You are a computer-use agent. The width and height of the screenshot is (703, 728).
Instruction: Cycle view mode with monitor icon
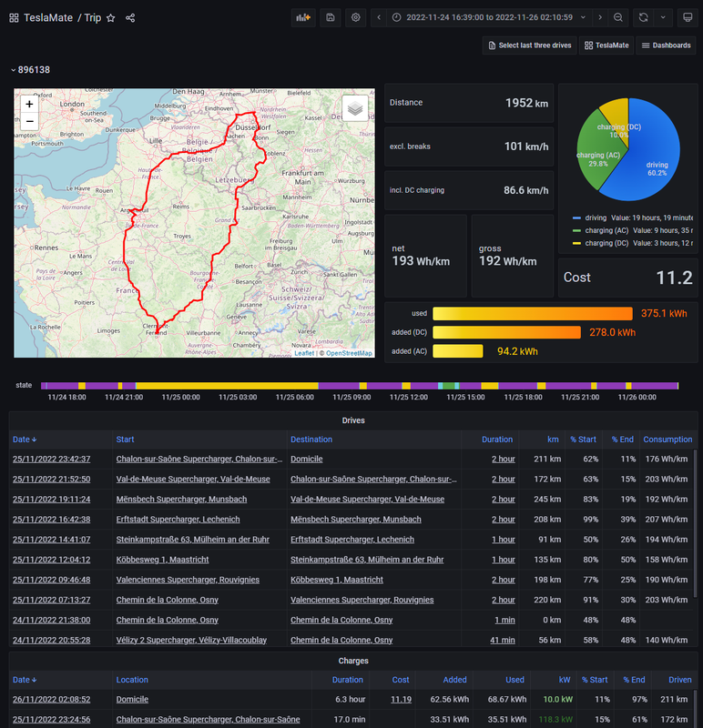coord(688,17)
